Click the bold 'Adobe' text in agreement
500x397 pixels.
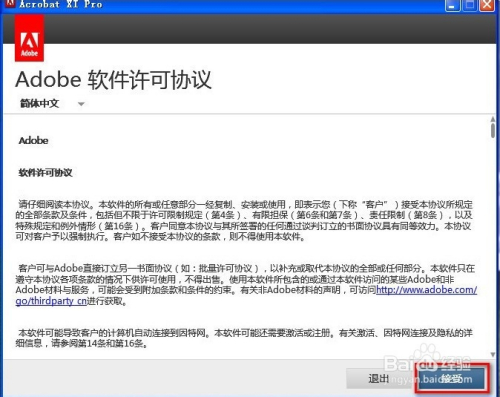tap(33, 141)
